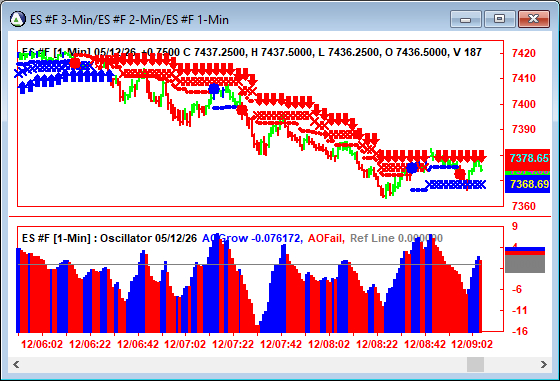560x381 pixels.
Task: Click the 12/06:02 time axis label
Action: [42, 344]
